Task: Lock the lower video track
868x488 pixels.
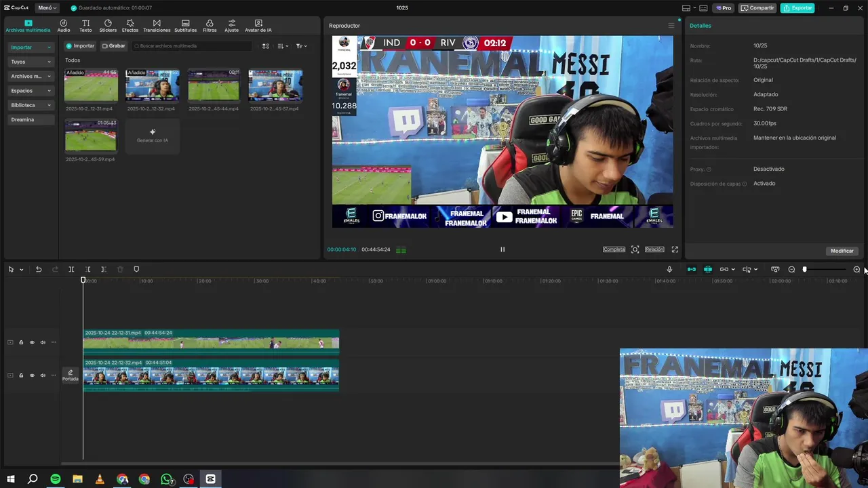Action: [21, 375]
